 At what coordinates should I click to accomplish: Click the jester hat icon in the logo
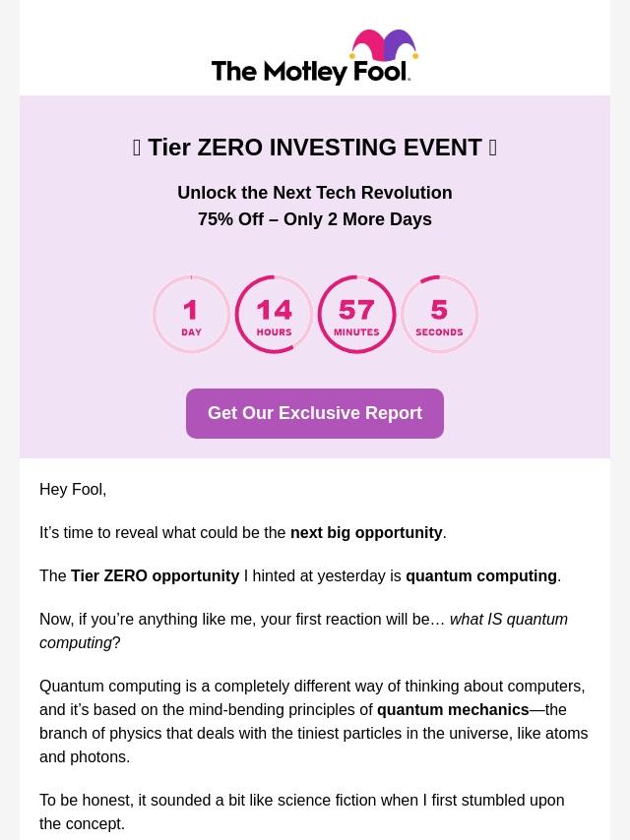(x=384, y=44)
